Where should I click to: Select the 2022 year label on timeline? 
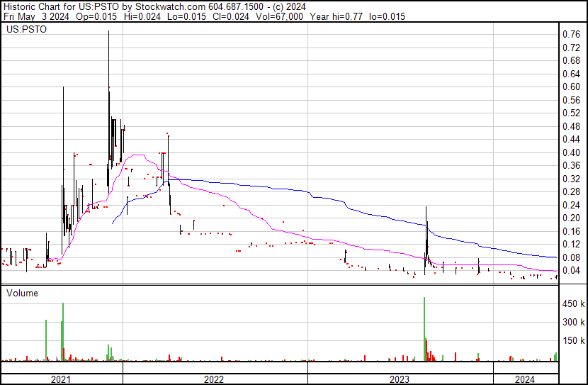tap(214, 379)
